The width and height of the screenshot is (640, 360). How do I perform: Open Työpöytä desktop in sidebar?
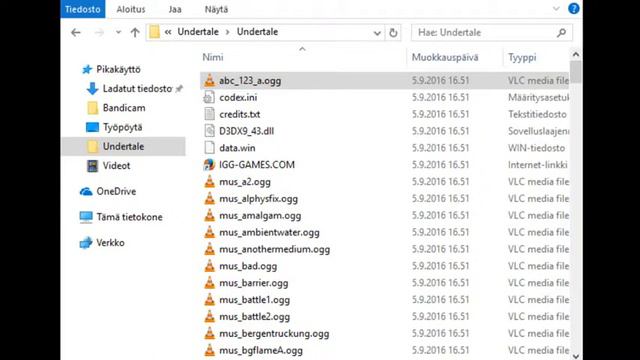tap(122, 127)
